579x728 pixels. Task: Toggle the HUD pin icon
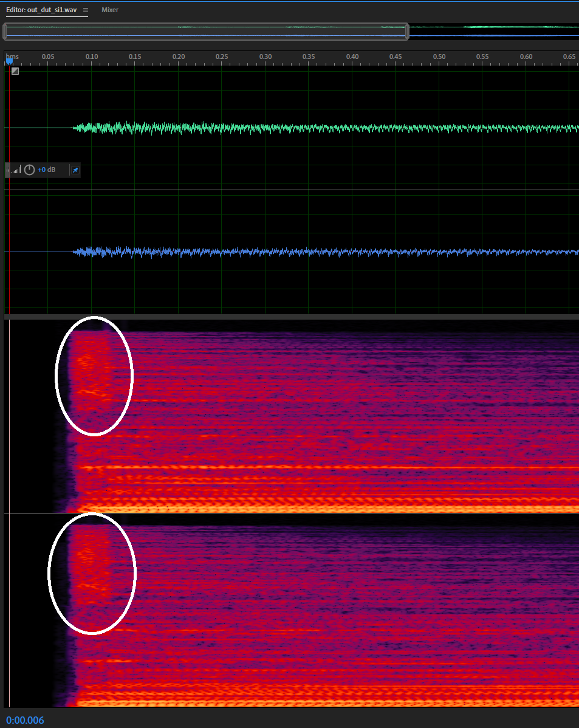(x=75, y=170)
